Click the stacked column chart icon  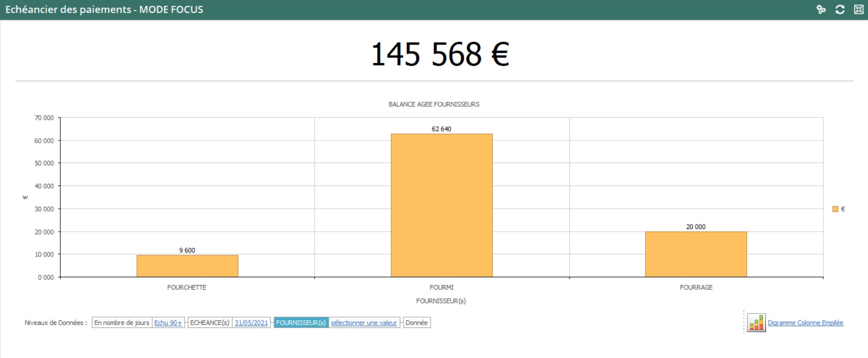point(756,323)
